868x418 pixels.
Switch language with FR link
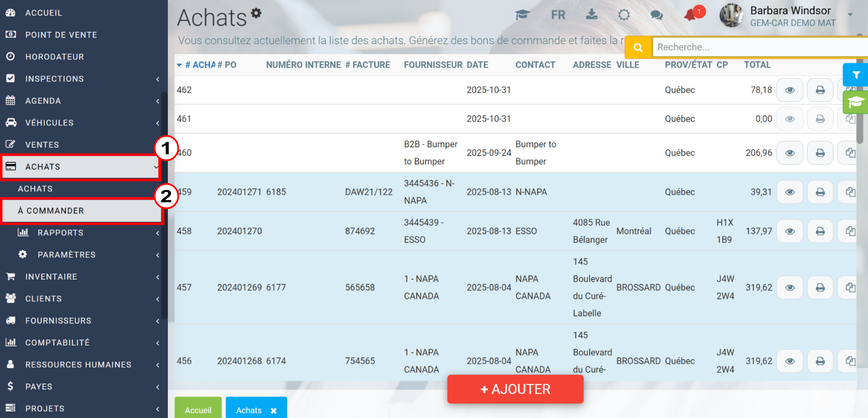558,15
